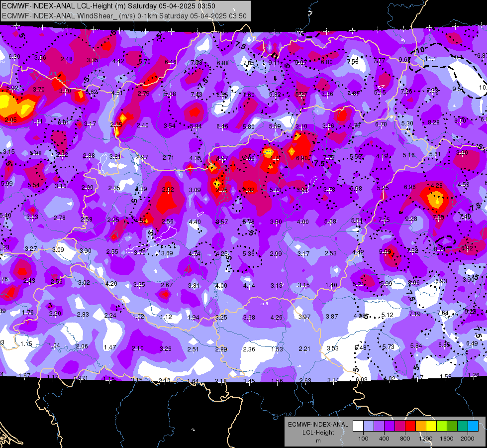Click the wind shear value '3.53'
Image resolution: width=487 pixels, height=448 pixels.
point(333,348)
